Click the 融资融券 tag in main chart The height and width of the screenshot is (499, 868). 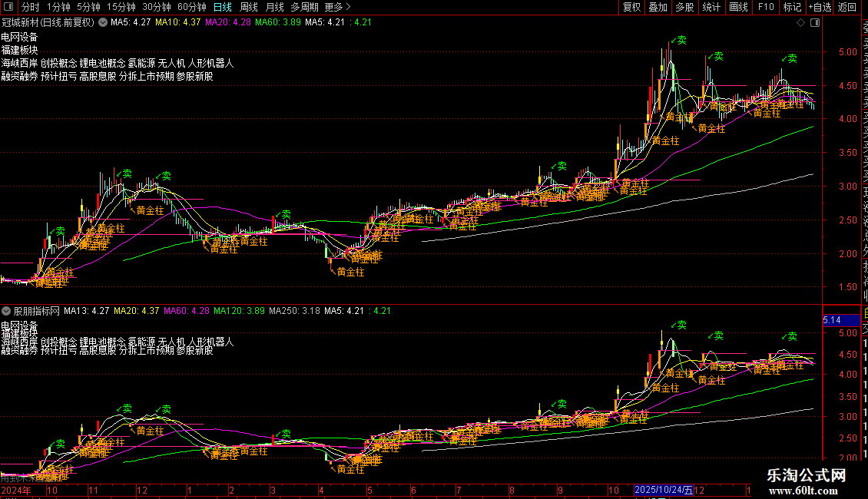coord(19,76)
